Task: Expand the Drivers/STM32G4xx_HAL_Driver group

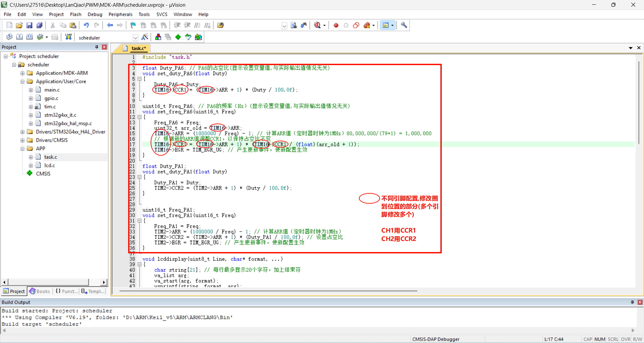Action: coord(22,132)
